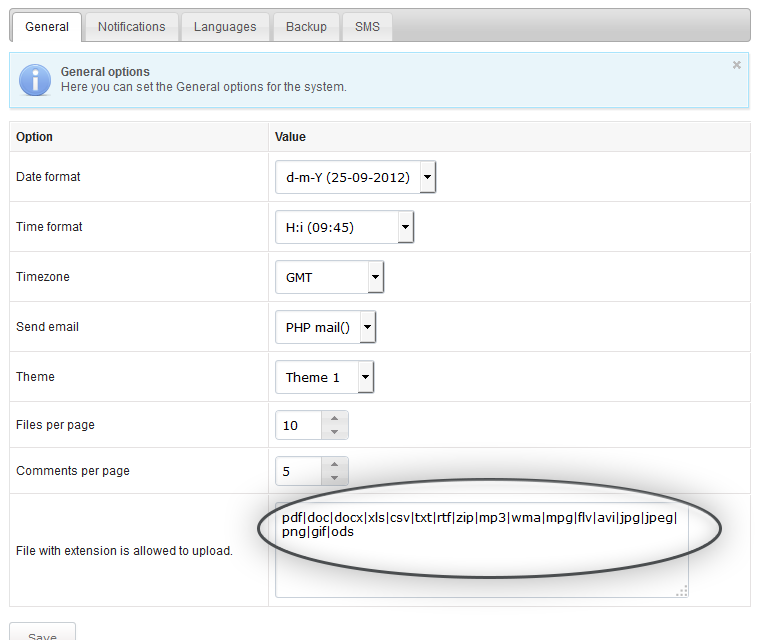Click the Theme label
This screenshot has width=760, height=640.
tap(35, 377)
